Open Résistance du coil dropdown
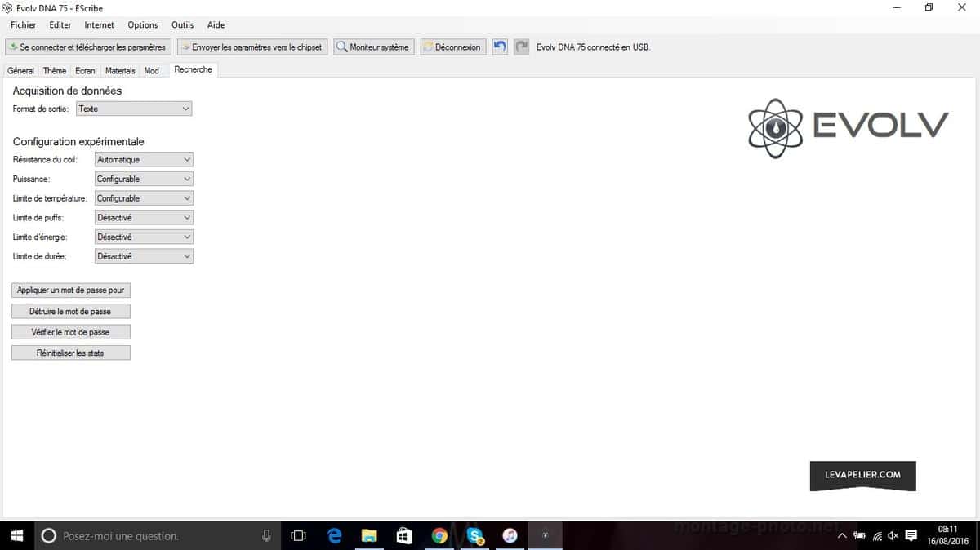Viewport: 980px width, 550px height. 145,160
